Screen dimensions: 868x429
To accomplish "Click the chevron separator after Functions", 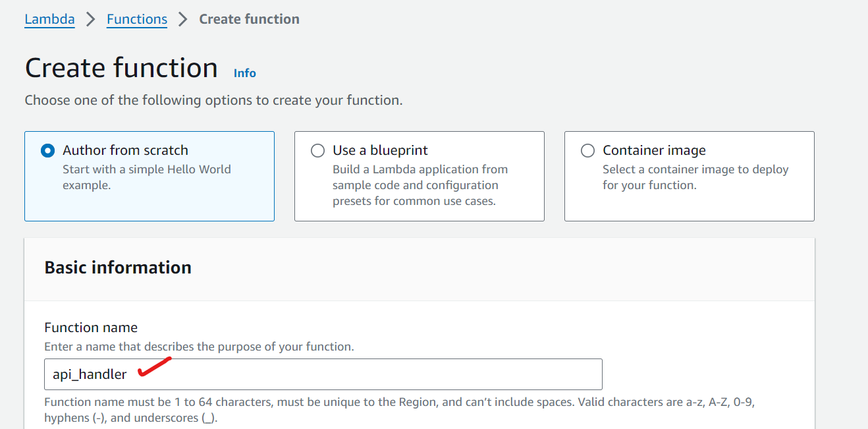I will [183, 19].
